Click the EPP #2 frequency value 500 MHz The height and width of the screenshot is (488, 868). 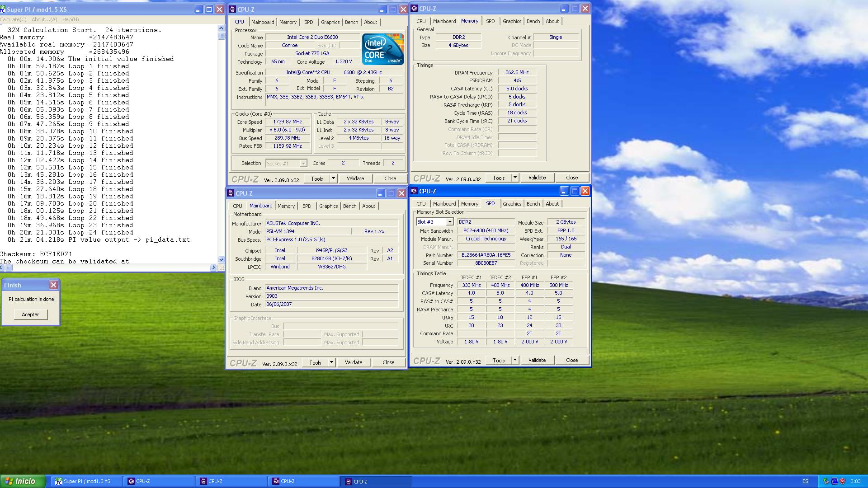point(559,285)
